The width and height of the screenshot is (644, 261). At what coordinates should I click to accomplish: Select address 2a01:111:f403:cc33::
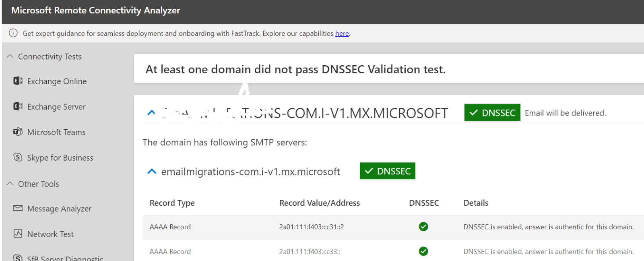click(x=310, y=251)
